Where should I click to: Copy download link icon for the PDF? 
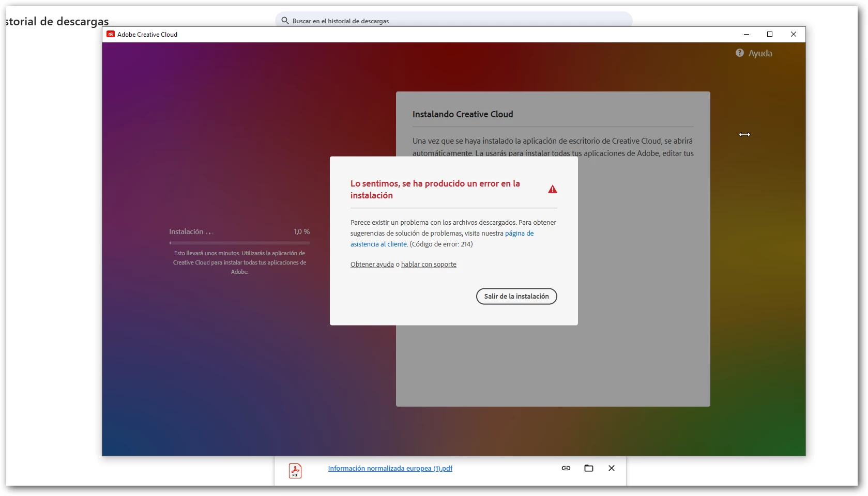click(x=566, y=468)
